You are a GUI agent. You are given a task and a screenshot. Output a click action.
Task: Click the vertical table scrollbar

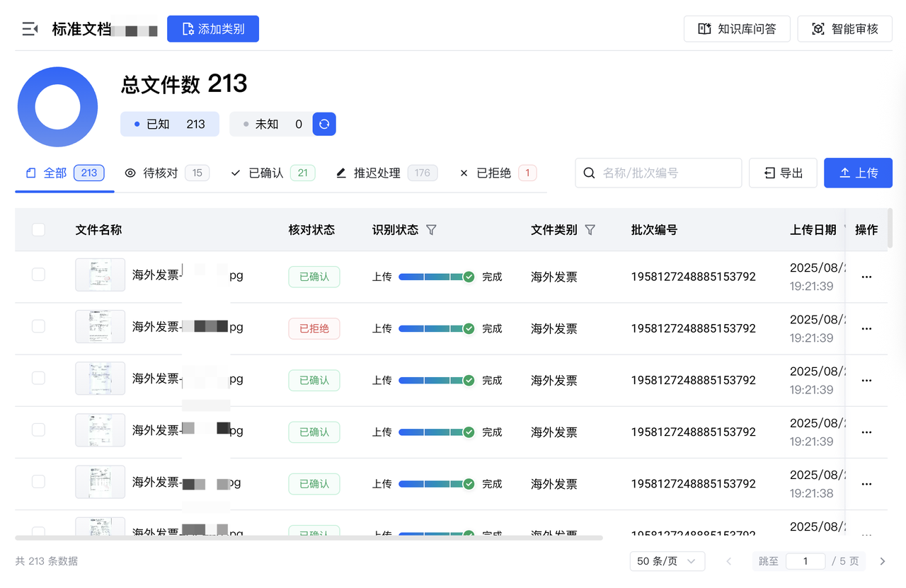tap(890, 228)
